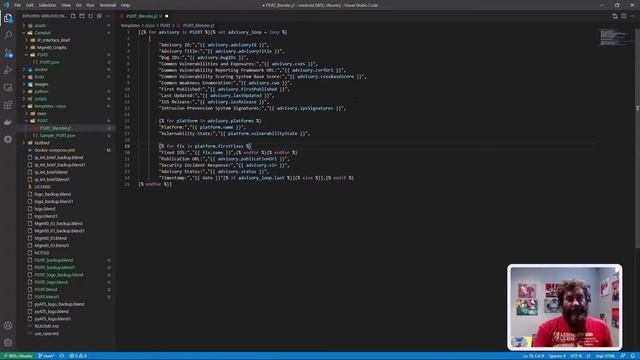Open the Remote Explorer view
Viewport: 640px width, 360px height.
pos(8,88)
